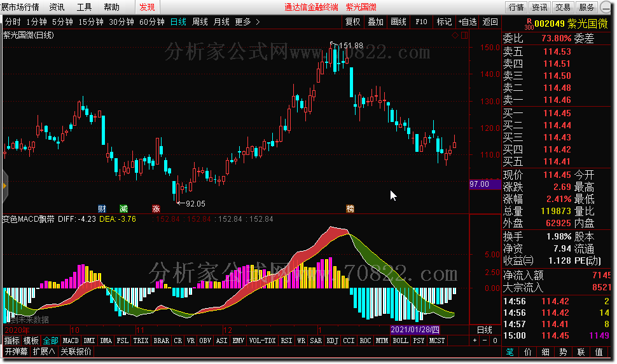The height and width of the screenshot is (364, 617).
Task: Switch indicator to VOL-TDX
Action: (263, 340)
